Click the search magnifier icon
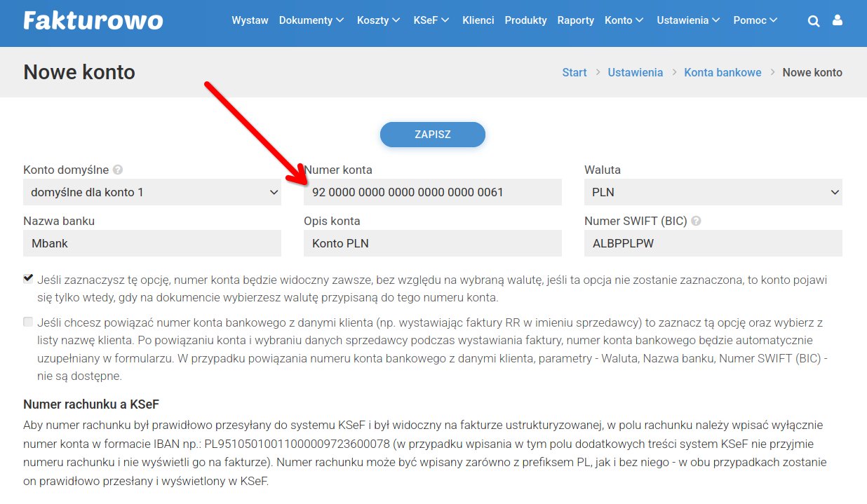 tap(814, 21)
